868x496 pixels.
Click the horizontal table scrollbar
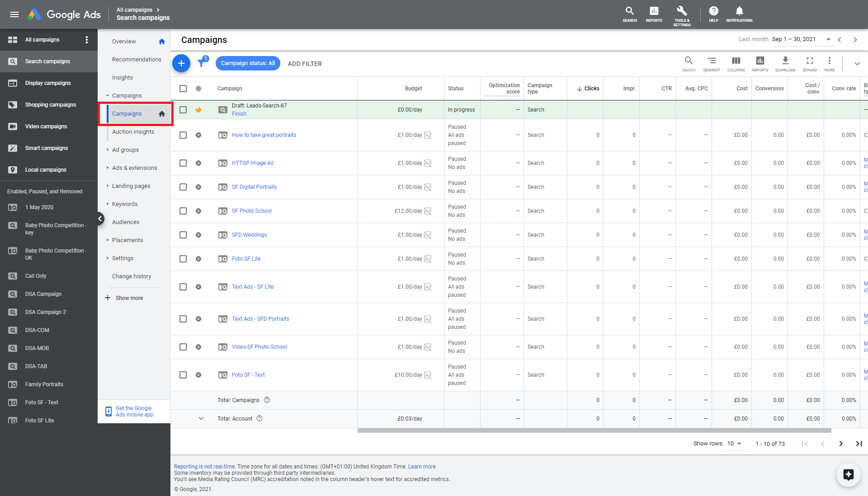click(594, 430)
